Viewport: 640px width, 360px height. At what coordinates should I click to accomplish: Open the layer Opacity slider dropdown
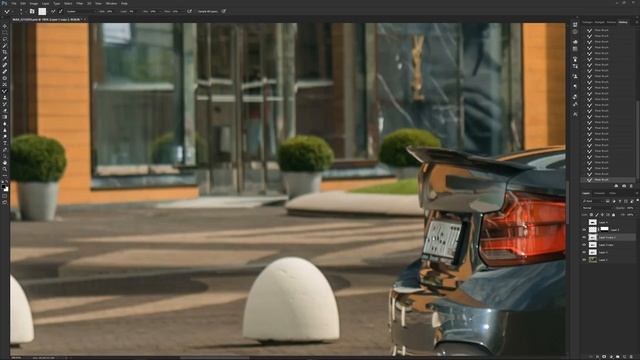[x=638, y=208]
